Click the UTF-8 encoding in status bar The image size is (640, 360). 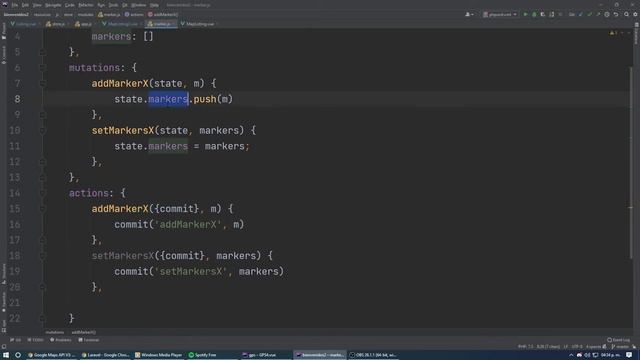(x=577, y=347)
